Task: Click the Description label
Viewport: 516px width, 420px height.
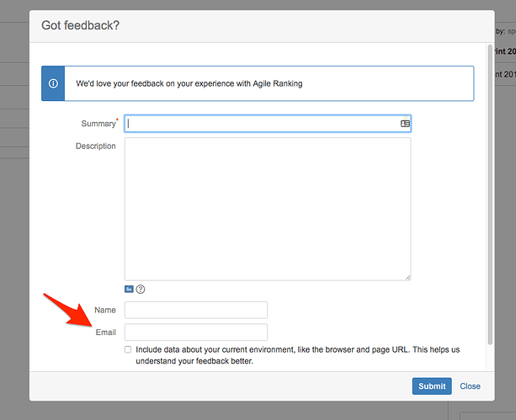Action: click(x=95, y=146)
